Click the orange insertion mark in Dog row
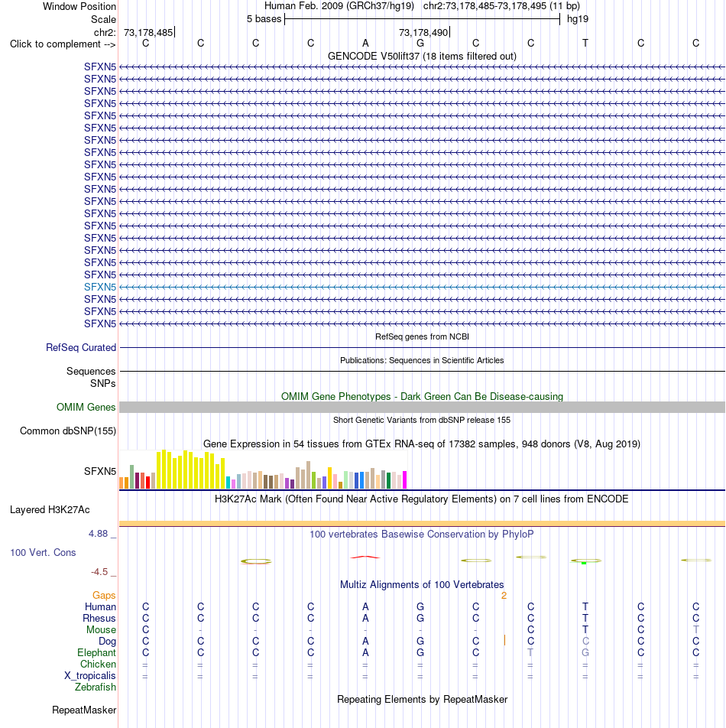The height and width of the screenshot is (728, 726). pos(504,641)
